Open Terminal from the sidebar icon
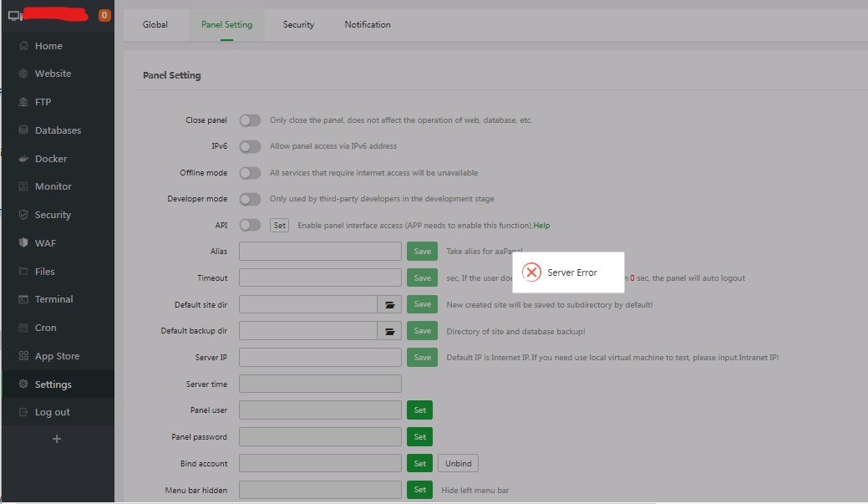This screenshot has width=868, height=504. point(23,299)
